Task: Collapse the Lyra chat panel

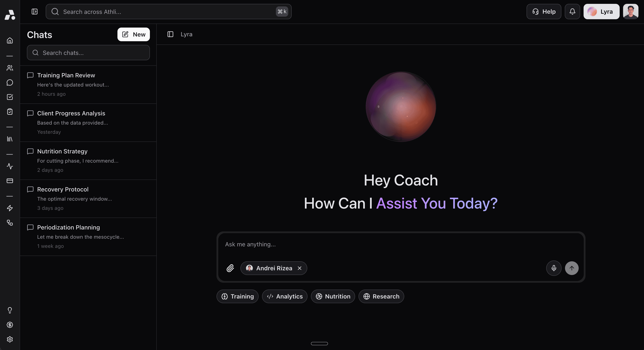Action: (170, 34)
